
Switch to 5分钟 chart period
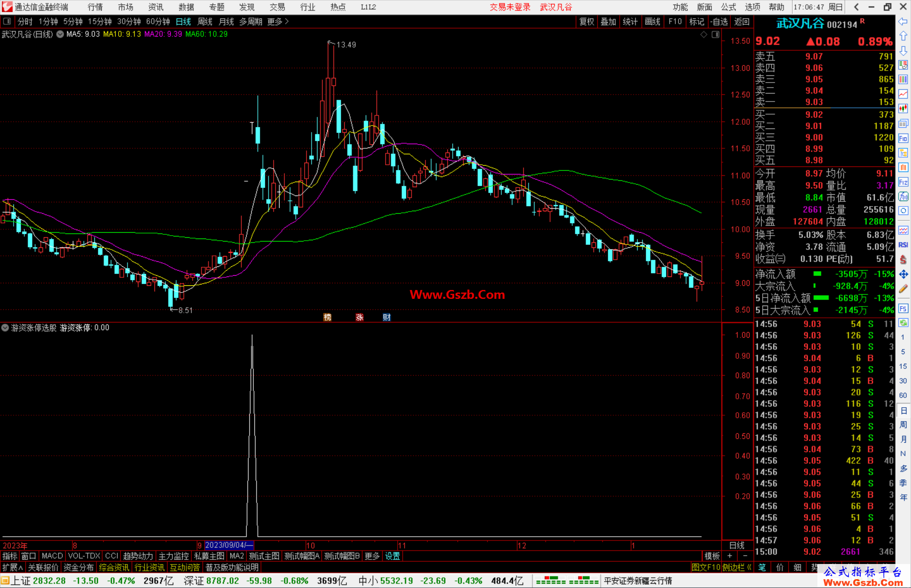[73, 21]
